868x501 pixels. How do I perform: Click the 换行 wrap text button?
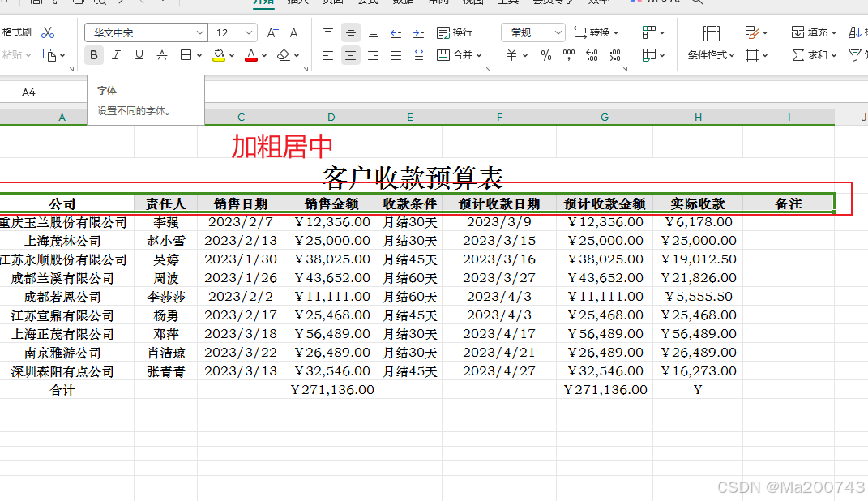[x=455, y=32]
